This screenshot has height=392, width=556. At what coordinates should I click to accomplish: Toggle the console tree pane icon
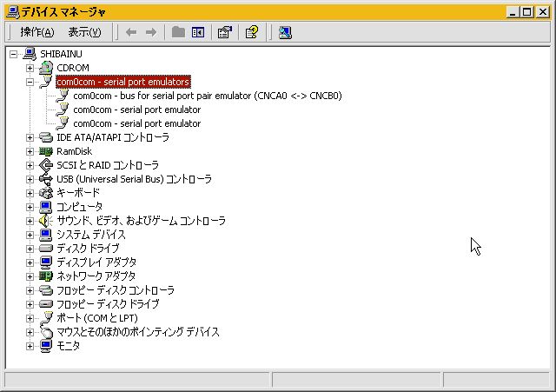pos(198,33)
